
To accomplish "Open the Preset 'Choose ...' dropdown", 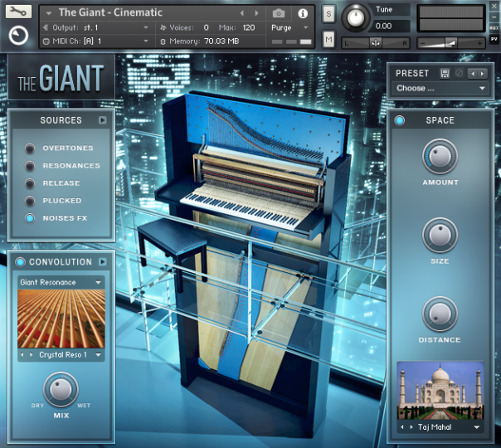I will coord(440,88).
